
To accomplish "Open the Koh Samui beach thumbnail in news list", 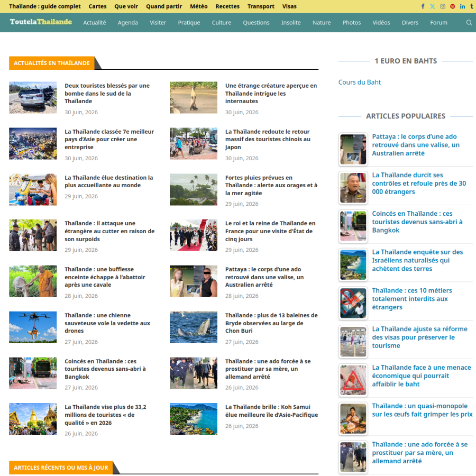I will [x=194, y=419].
